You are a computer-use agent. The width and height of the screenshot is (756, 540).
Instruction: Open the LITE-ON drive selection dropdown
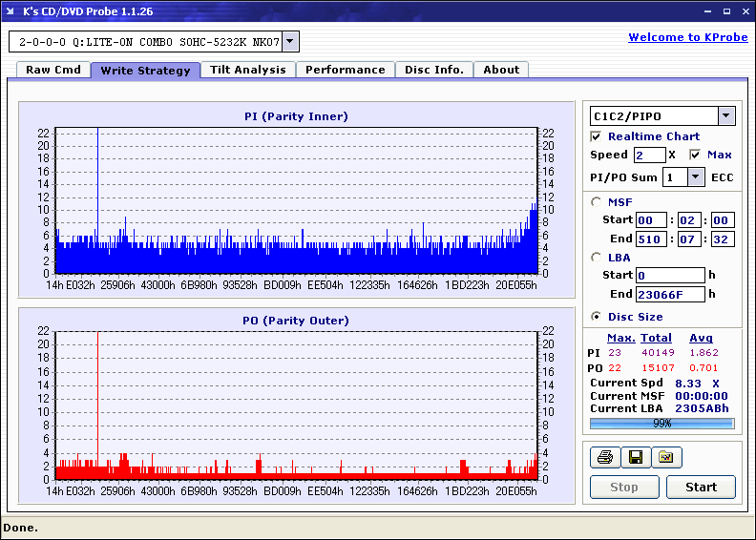(291, 42)
